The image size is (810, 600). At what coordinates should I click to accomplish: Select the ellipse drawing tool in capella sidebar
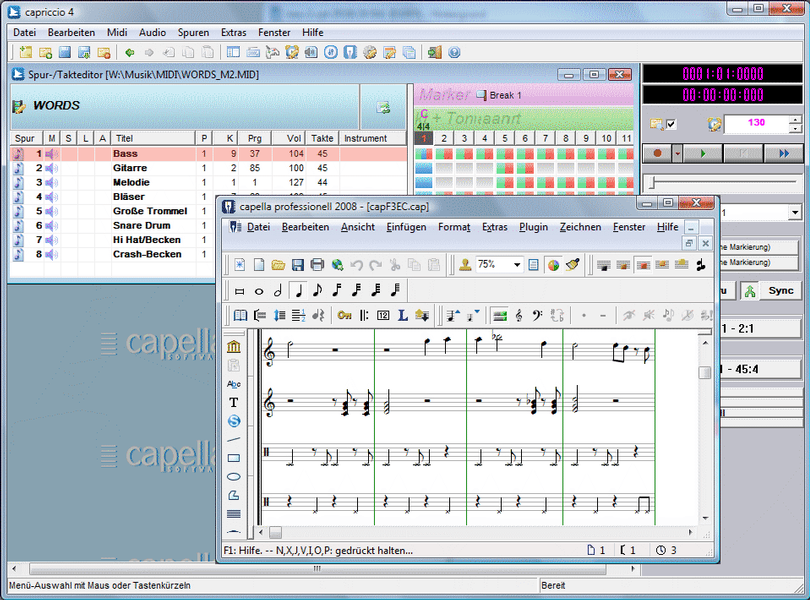(233, 476)
